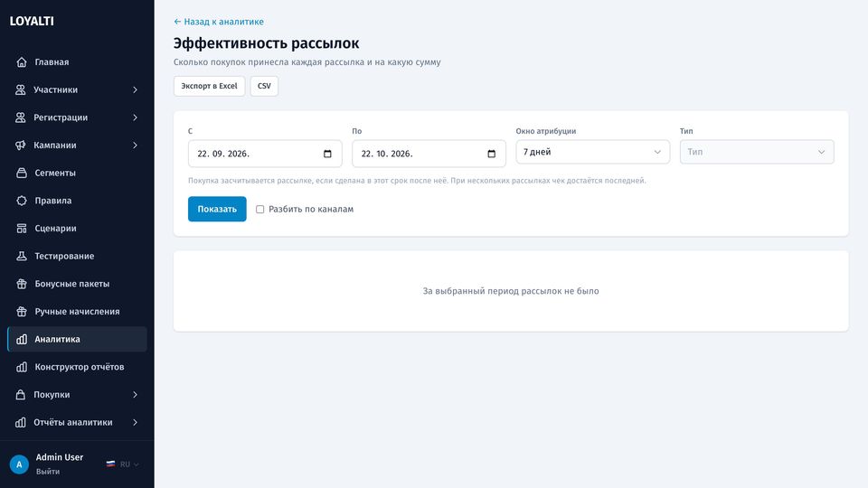Click the Выйти logout link

tap(48, 472)
